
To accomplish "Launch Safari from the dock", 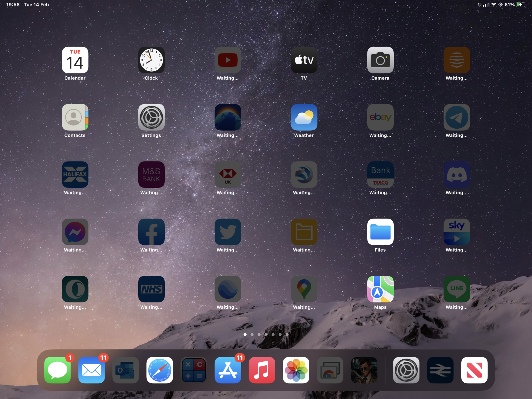I will pyautogui.click(x=160, y=370).
